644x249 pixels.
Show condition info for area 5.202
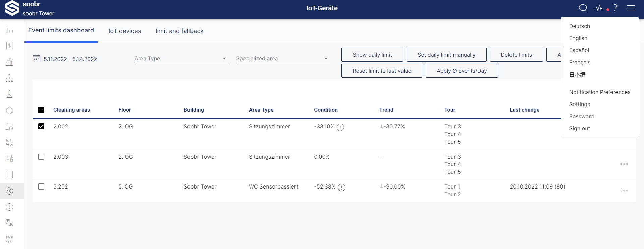click(x=341, y=188)
